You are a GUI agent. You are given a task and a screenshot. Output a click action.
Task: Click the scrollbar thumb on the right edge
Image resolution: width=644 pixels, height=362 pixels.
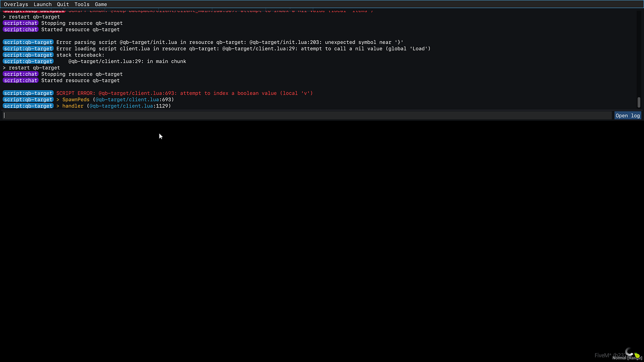tap(639, 102)
